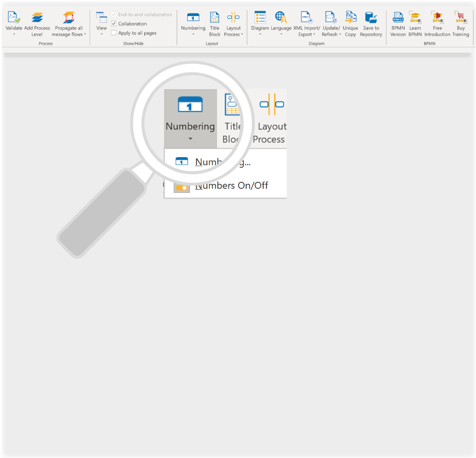This screenshot has width=476, height=458.
Task: Click the Buy Training cart icon
Action: point(460,17)
